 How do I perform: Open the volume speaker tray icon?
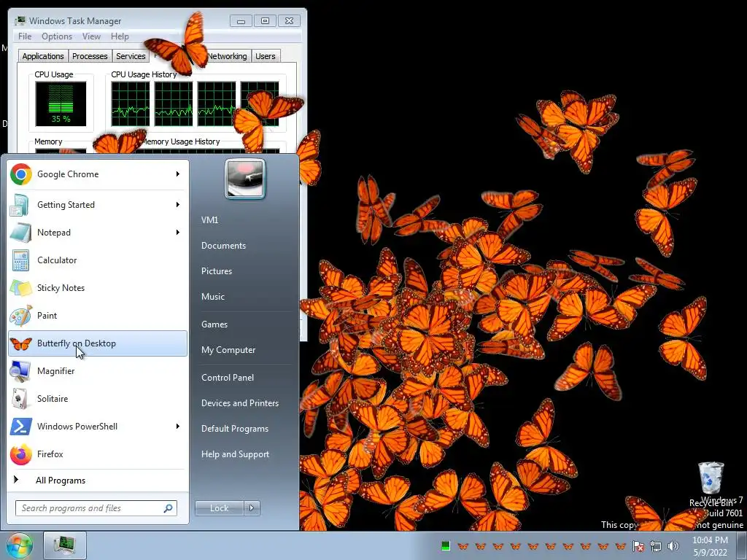[x=673, y=546]
